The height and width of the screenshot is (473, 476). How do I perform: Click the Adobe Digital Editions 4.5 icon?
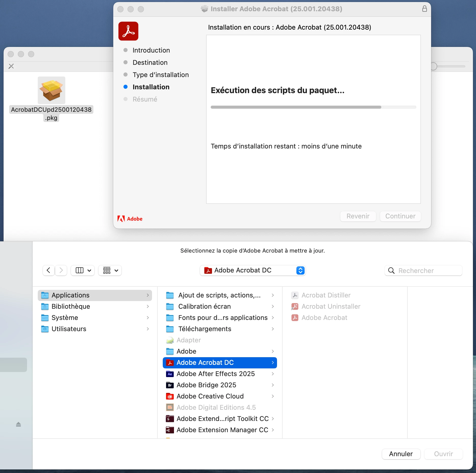(x=170, y=407)
